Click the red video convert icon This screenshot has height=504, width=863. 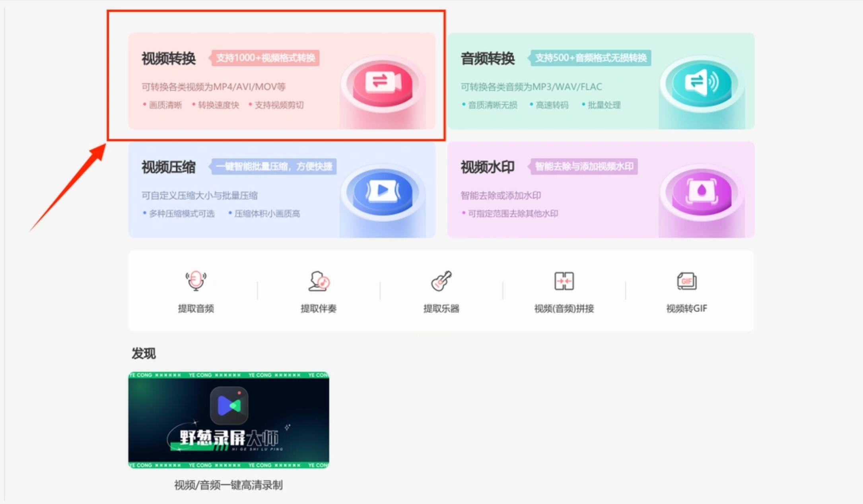point(383,82)
